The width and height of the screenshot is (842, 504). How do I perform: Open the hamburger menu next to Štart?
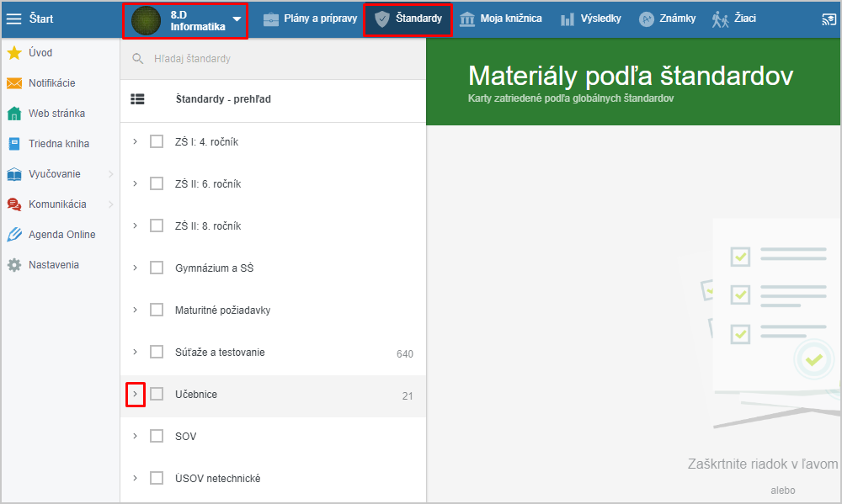tap(13, 19)
